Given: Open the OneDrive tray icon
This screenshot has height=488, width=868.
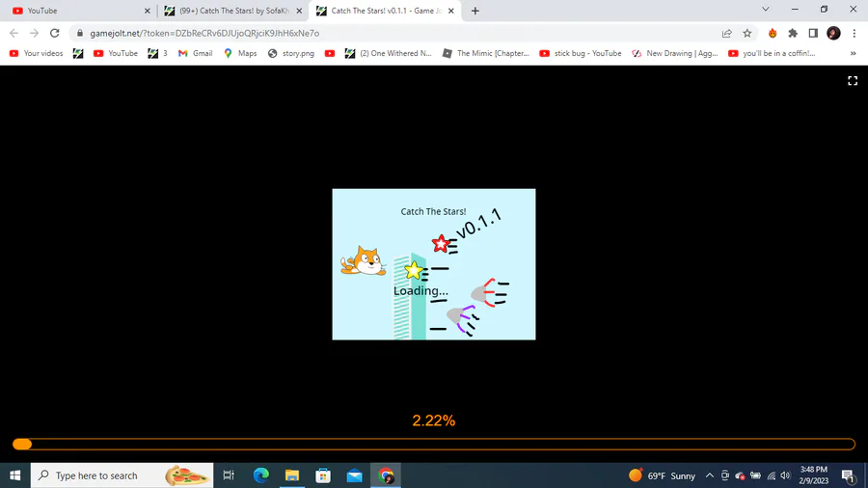Looking at the screenshot, I should click(x=740, y=475).
